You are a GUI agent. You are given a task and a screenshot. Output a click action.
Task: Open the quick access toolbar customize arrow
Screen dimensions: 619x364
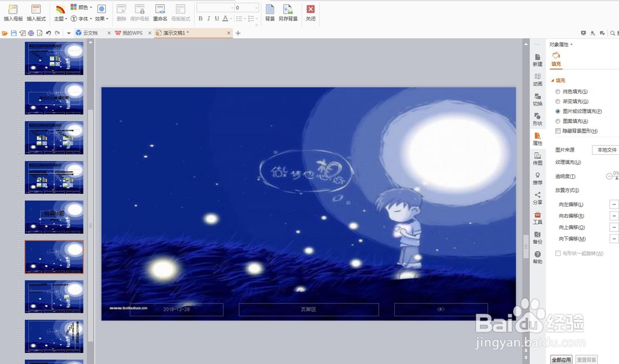click(68, 33)
